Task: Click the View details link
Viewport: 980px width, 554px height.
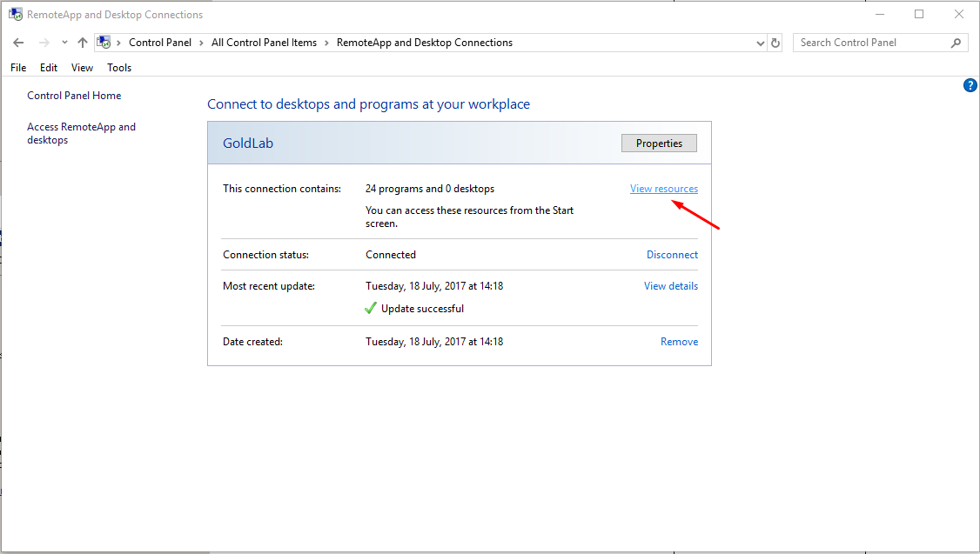Action: (670, 286)
